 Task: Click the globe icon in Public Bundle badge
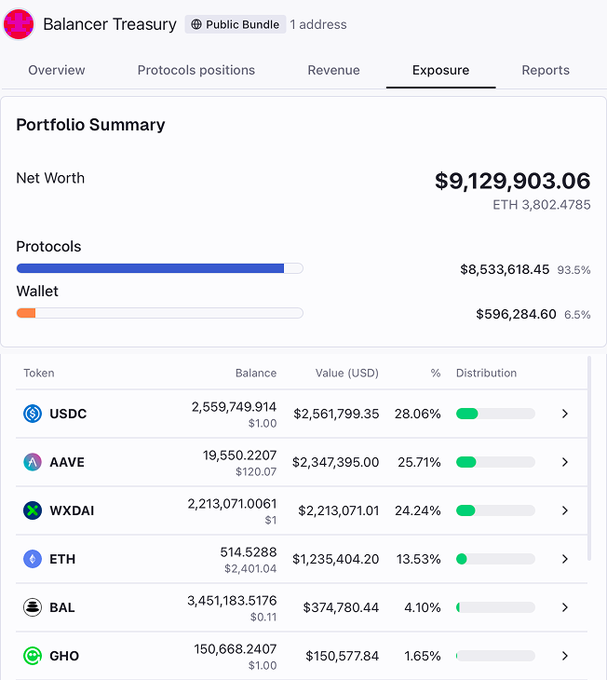point(196,24)
